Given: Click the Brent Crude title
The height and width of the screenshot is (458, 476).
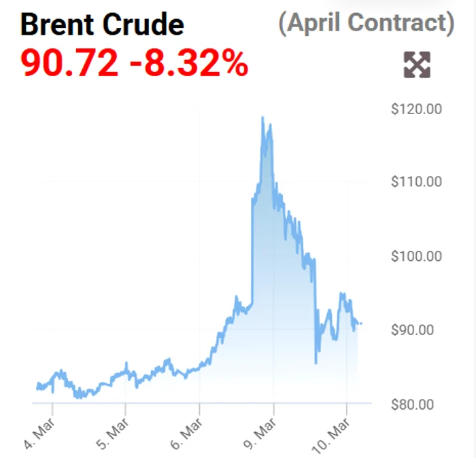Looking at the screenshot, I should (102, 25).
